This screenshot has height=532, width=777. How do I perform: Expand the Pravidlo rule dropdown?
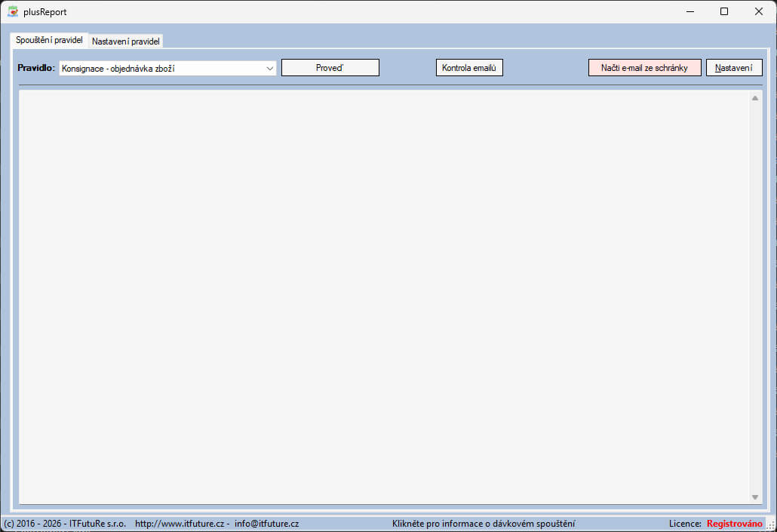[x=269, y=68]
